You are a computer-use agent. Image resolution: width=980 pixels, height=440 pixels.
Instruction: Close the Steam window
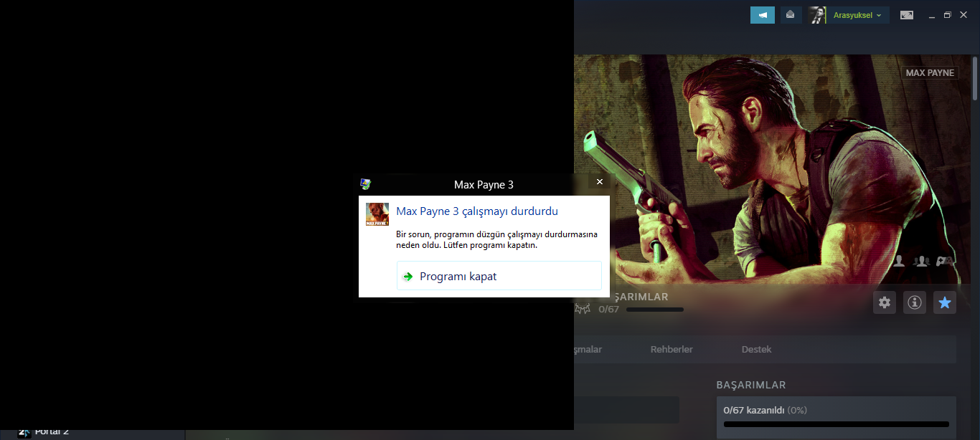tap(963, 15)
